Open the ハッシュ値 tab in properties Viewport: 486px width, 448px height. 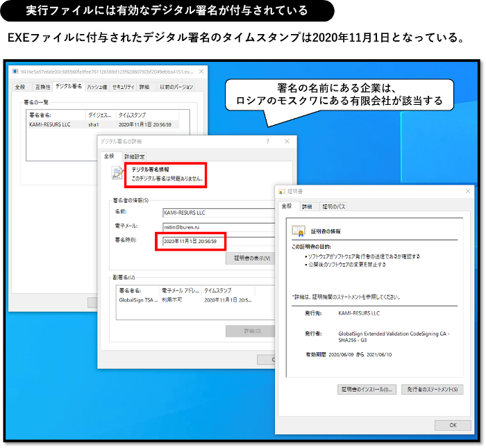(x=96, y=87)
